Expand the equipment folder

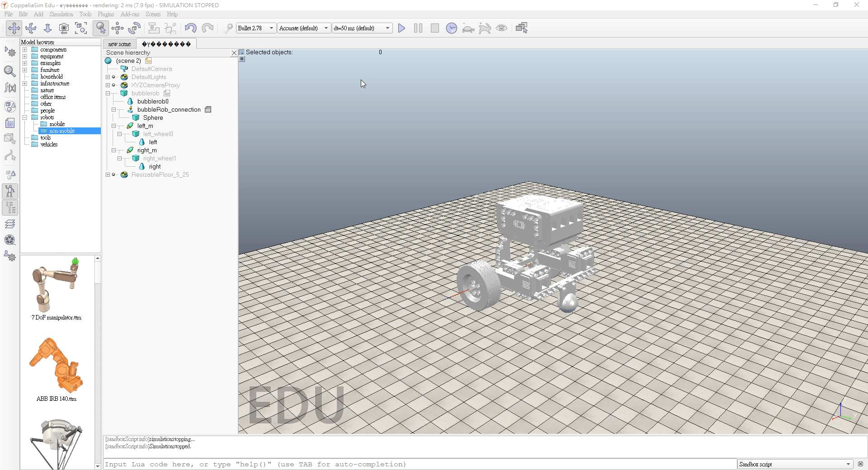25,56
